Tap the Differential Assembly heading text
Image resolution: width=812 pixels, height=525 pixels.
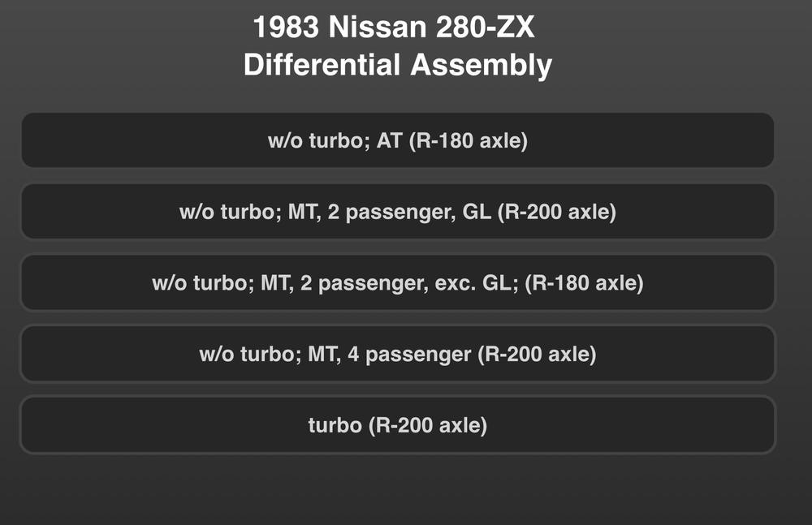tap(398, 65)
